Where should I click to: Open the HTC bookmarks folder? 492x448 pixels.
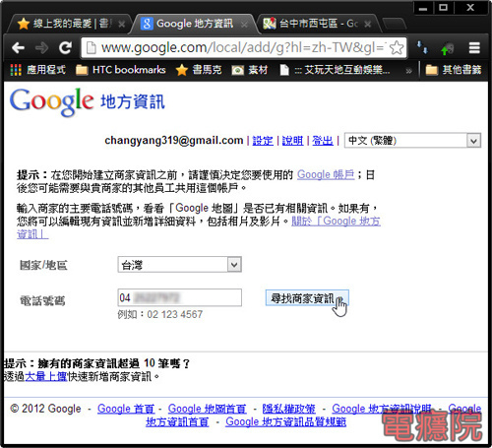[x=121, y=70]
